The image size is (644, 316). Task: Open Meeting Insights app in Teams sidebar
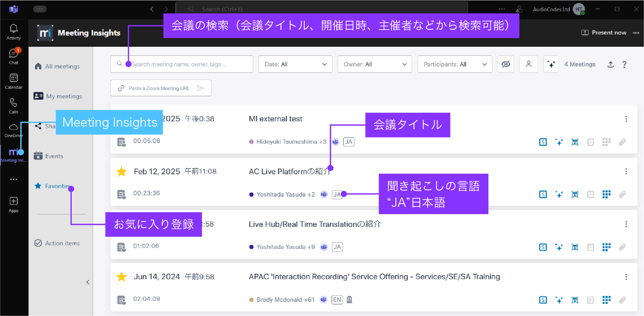point(13,155)
